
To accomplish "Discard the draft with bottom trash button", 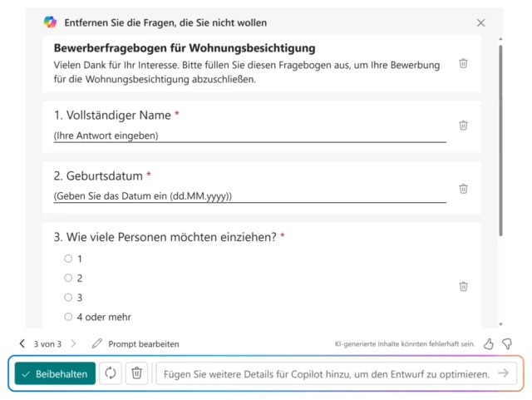I will click(137, 373).
